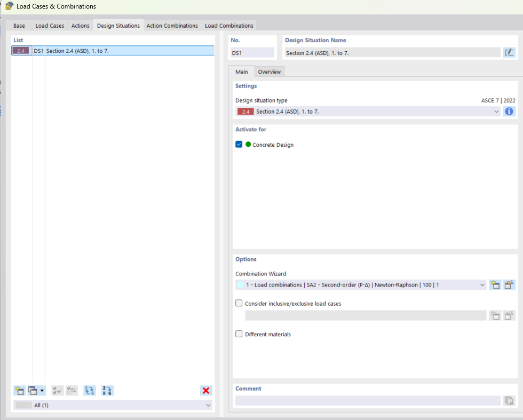Switch to the Overview sub-tab

(x=270, y=72)
